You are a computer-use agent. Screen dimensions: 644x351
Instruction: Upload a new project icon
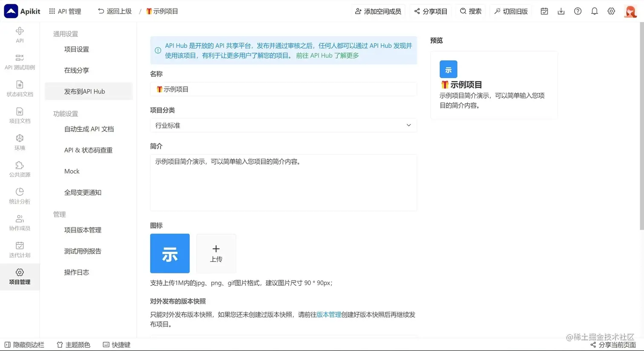click(216, 253)
